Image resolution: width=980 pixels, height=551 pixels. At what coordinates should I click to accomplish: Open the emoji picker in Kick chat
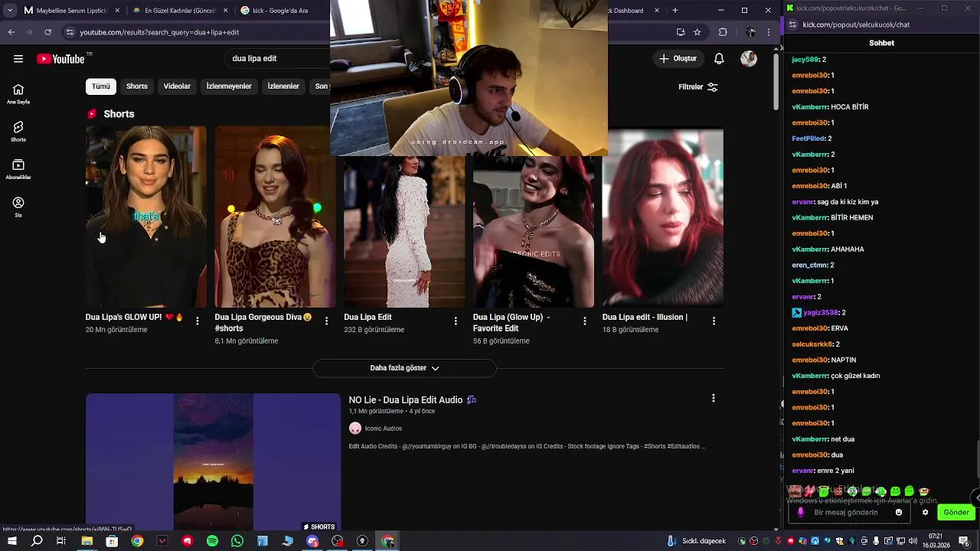click(899, 513)
